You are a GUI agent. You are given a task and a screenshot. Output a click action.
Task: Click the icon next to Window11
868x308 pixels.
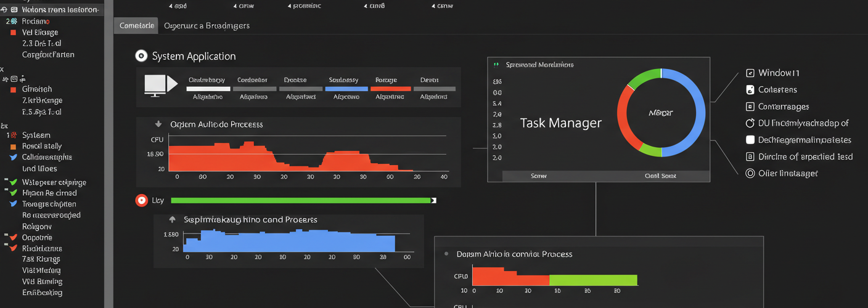click(750, 73)
